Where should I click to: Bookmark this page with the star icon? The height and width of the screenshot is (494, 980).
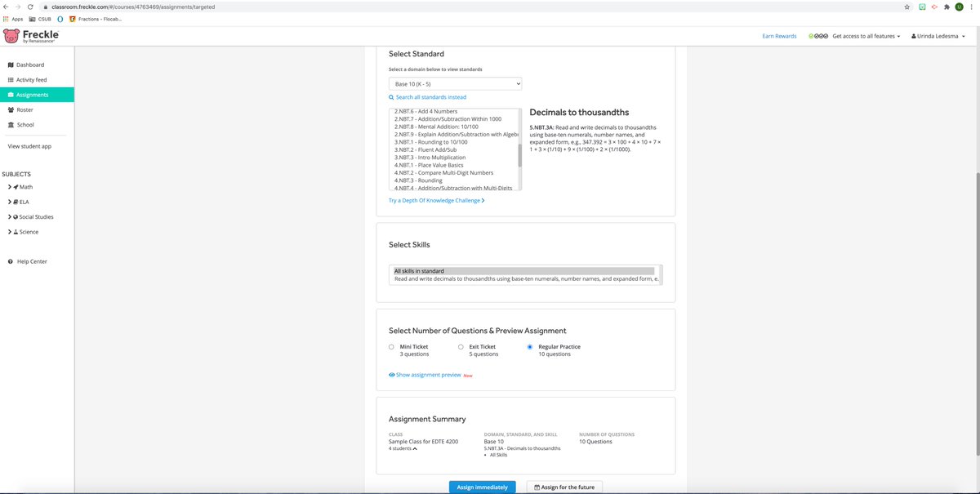tap(907, 7)
